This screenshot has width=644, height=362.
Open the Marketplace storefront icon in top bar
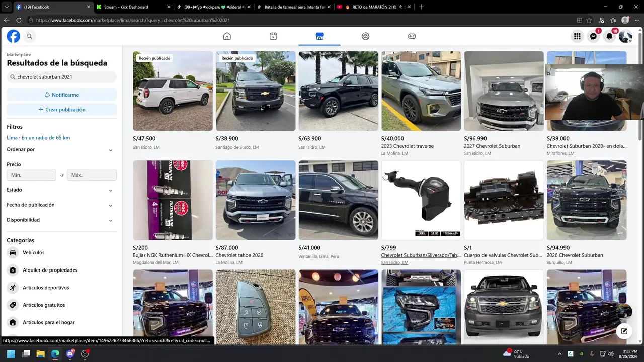pos(319,36)
